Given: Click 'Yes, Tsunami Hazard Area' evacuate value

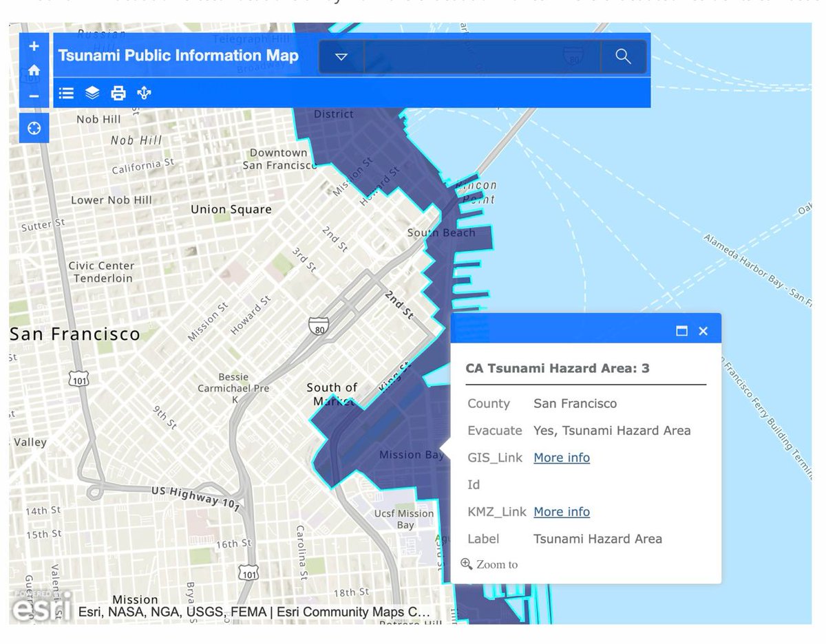Looking at the screenshot, I should (x=612, y=431).
